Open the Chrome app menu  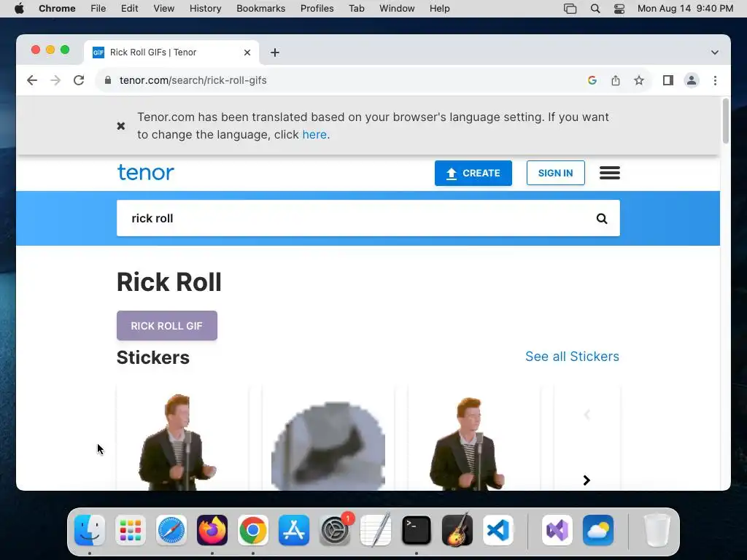[57, 9]
